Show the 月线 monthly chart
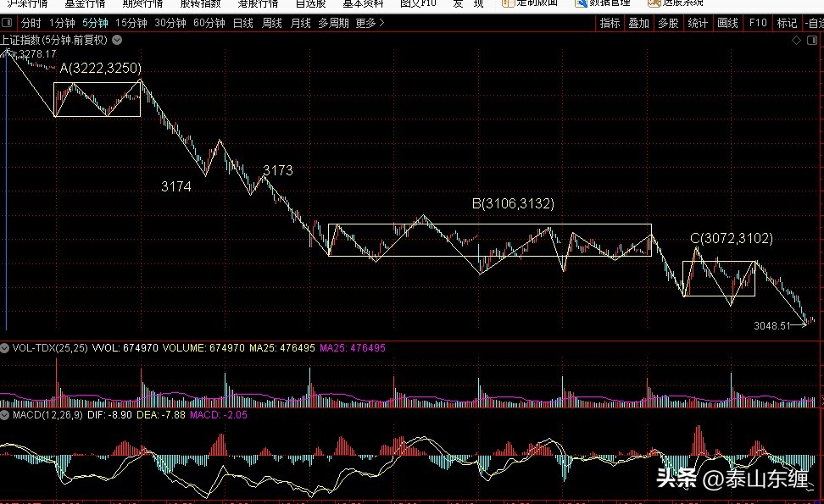This screenshot has height=504, width=824. click(x=301, y=23)
